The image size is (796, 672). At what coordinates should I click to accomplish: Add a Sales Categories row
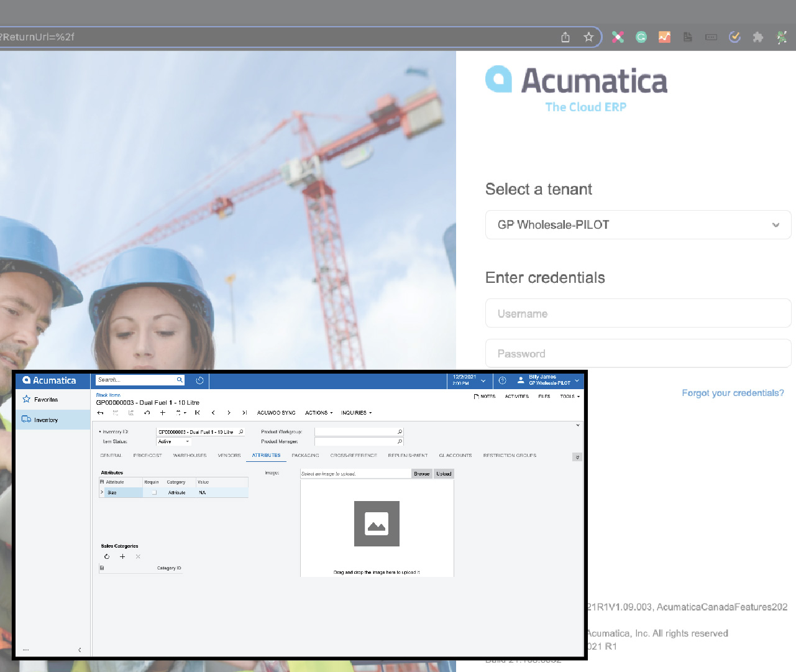(x=122, y=556)
